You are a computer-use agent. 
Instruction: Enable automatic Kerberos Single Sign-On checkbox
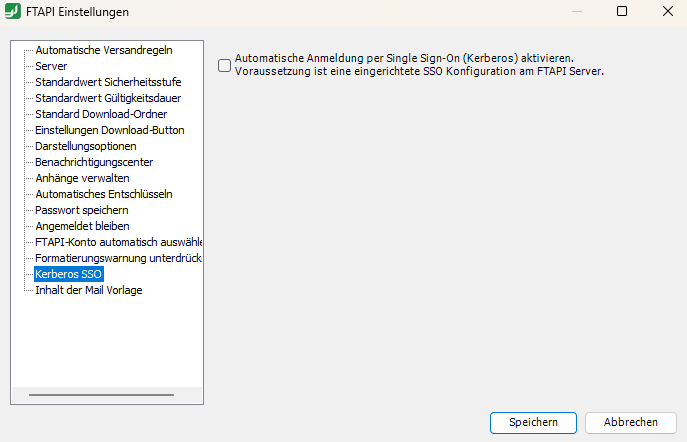pos(224,65)
